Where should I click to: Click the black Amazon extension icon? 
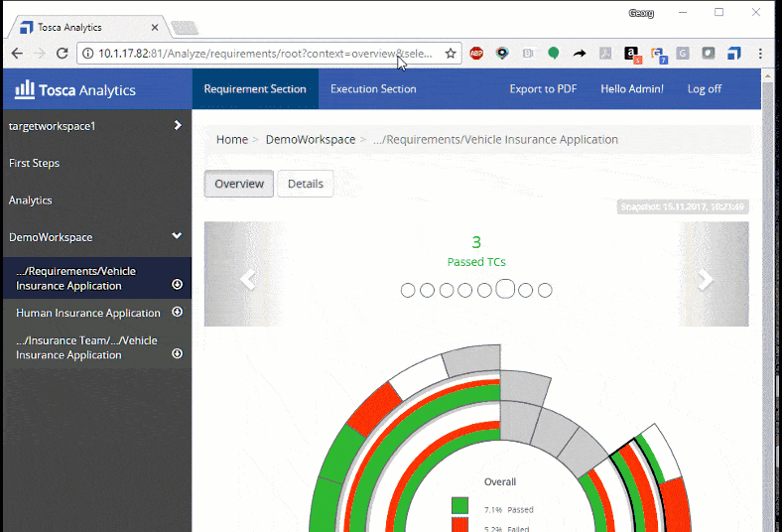632,54
